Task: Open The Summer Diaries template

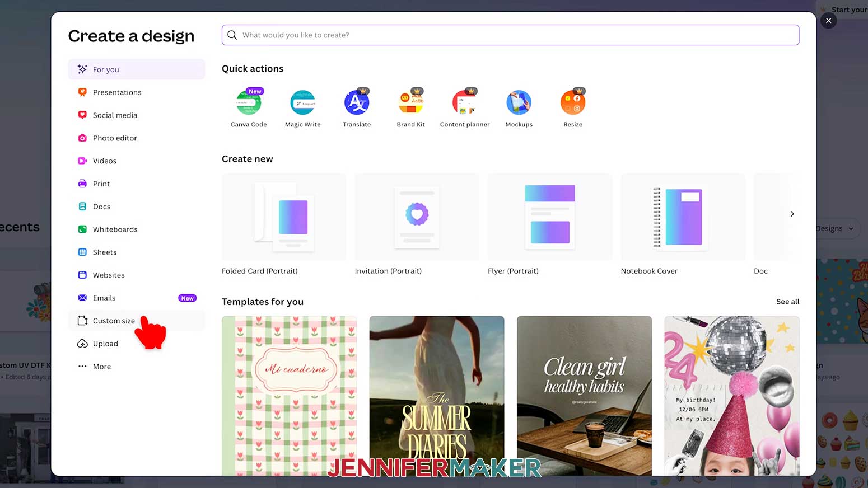Action: [437, 396]
